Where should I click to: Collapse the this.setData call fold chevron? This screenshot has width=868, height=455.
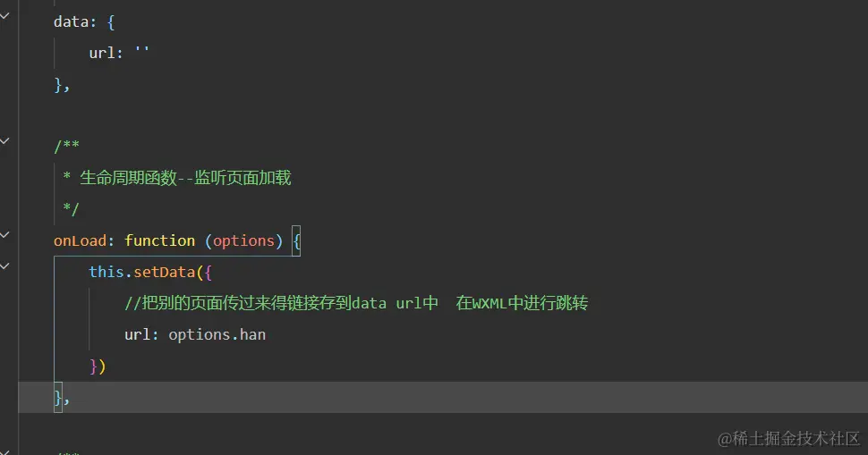[4, 266]
